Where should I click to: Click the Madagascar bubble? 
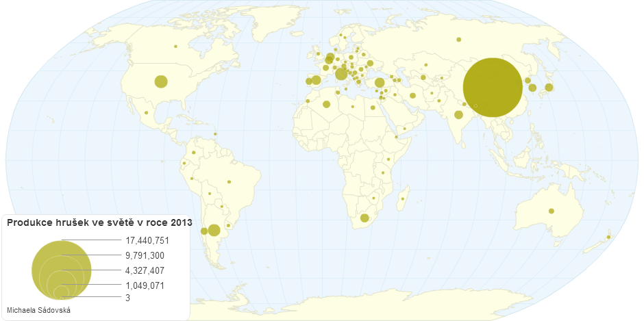coord(403,199)
